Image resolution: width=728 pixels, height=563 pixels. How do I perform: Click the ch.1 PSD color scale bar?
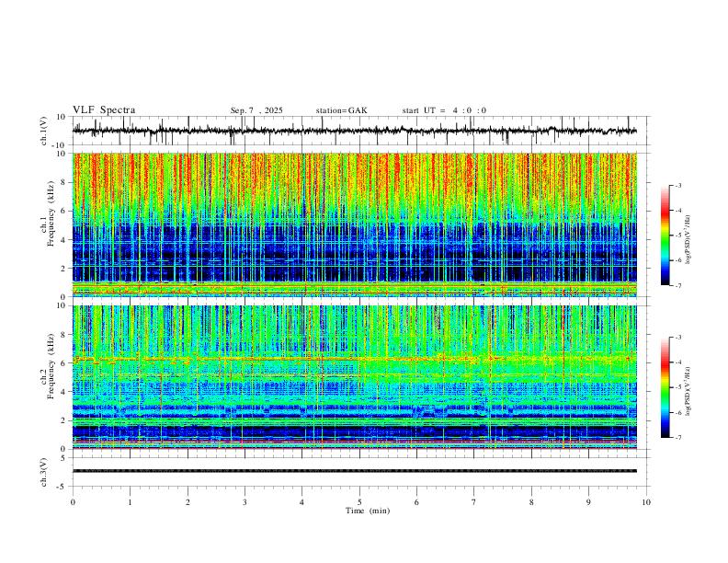(x=665, y=236)
